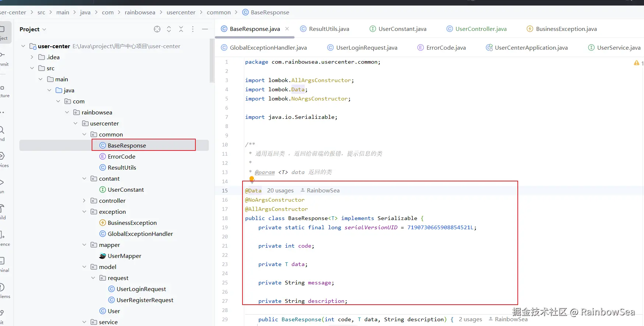Image resolution: width=644 pixels, height=326 pixels.
Task: Click usercenter in the breadcrumb path
Action: point(181,12)
